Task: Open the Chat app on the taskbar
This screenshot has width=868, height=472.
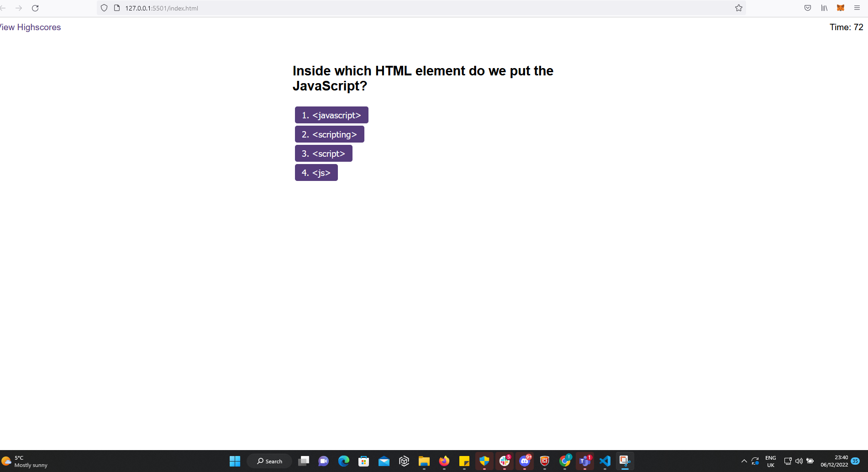Action: tap(324, 461)
